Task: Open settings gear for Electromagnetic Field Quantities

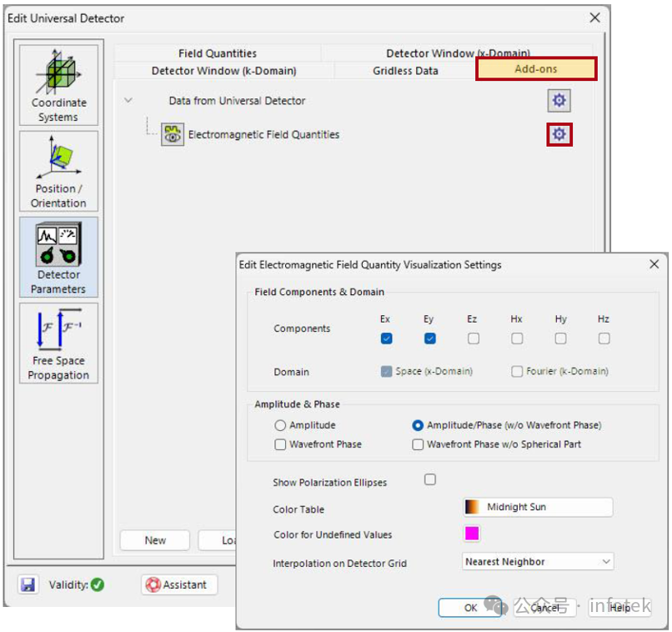Action: click(559, 134)
